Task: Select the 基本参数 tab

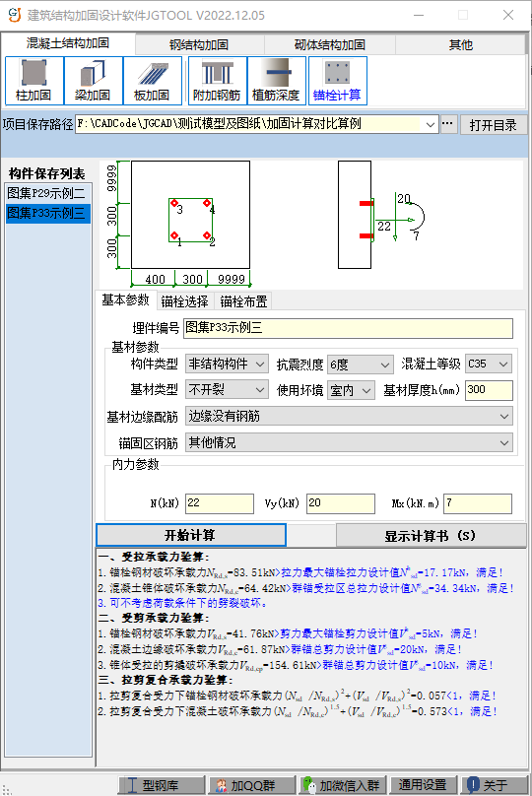Action: pos(125,300)
